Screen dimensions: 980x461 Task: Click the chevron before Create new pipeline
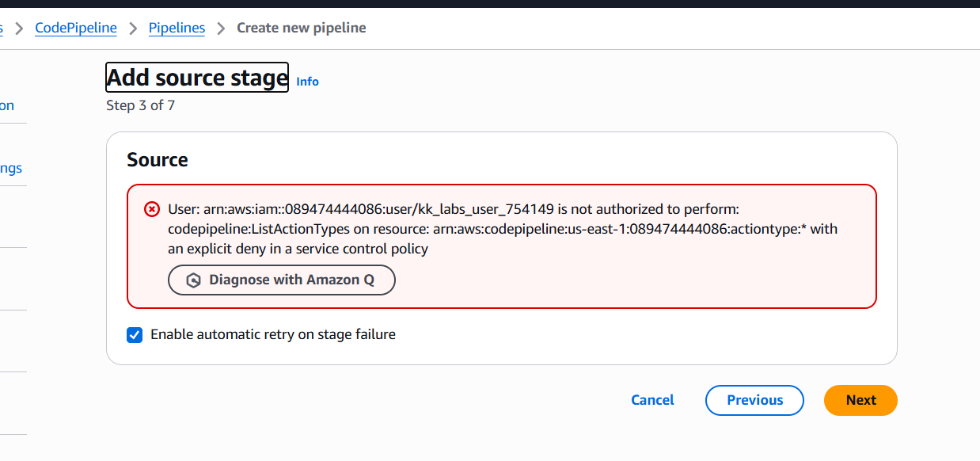point(221,29)
